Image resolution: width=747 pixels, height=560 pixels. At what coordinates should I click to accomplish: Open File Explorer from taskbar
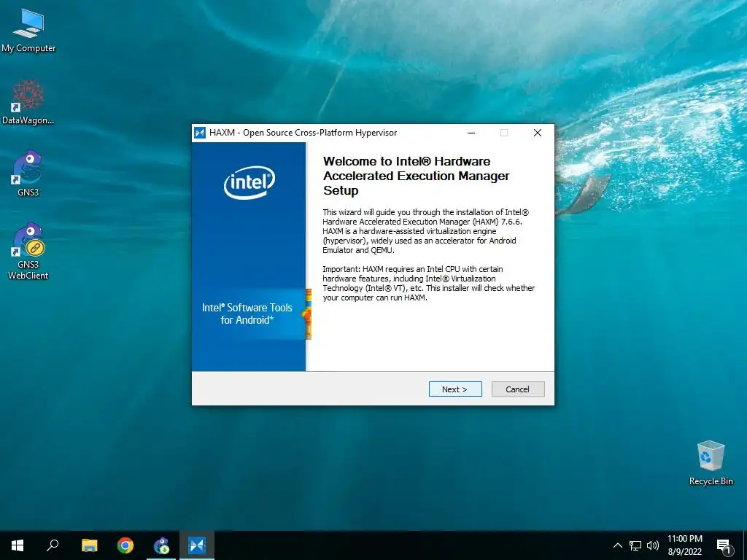(x=89, y=545)
